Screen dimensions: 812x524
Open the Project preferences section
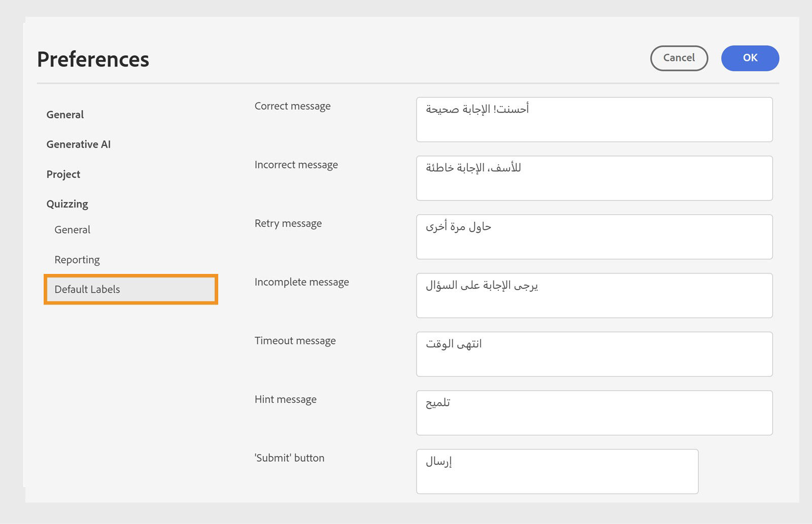click(x=63, y=174)
